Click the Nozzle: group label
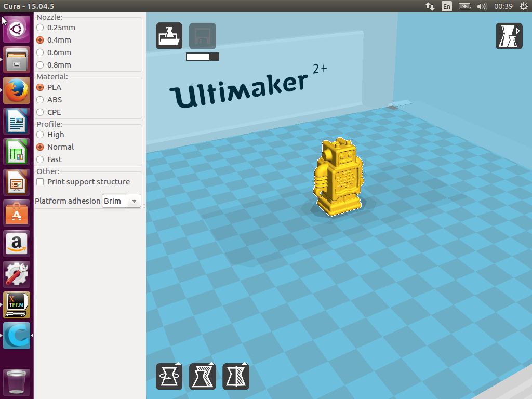 pyautogui.click(x=49, y=17)
